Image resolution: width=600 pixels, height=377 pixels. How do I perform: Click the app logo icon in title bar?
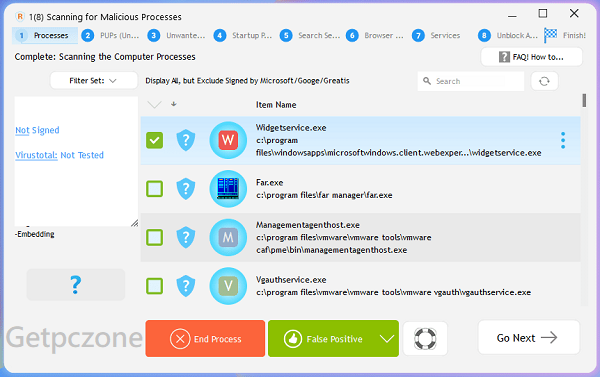[20, 16]
